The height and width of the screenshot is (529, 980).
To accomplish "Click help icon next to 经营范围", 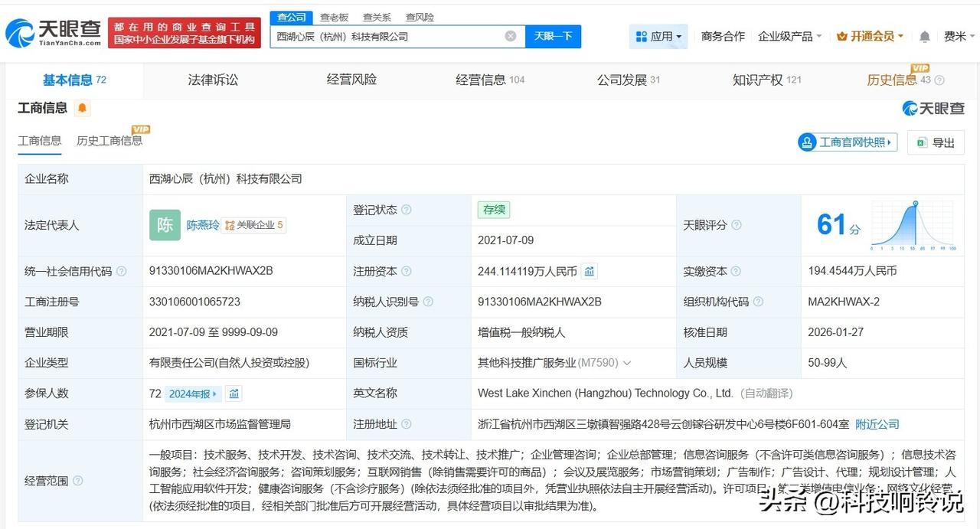I will 77,481.
